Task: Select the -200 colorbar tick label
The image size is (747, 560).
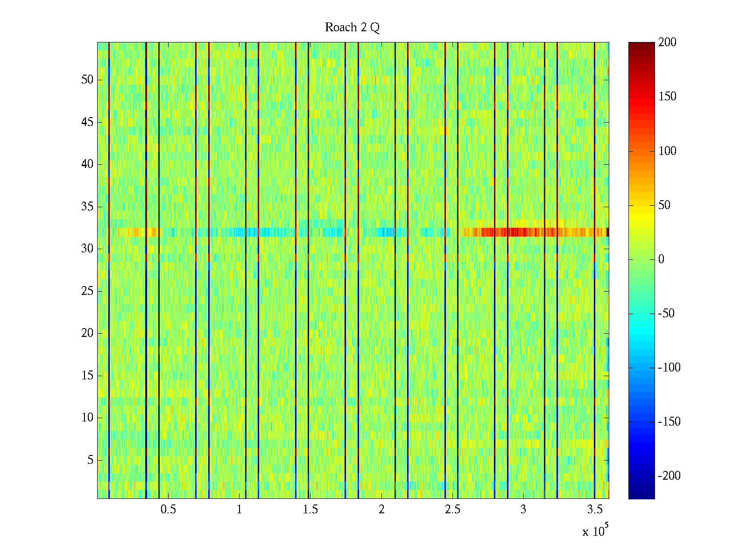Action: point(669,476)
